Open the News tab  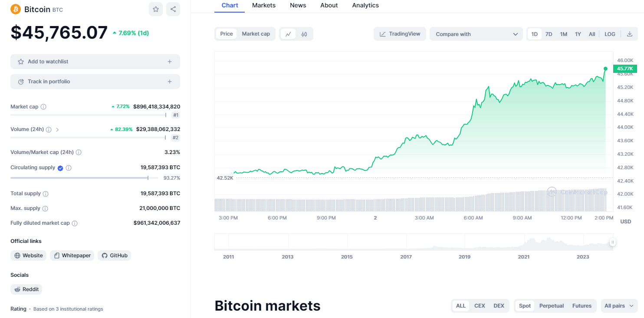pos(298,6)
